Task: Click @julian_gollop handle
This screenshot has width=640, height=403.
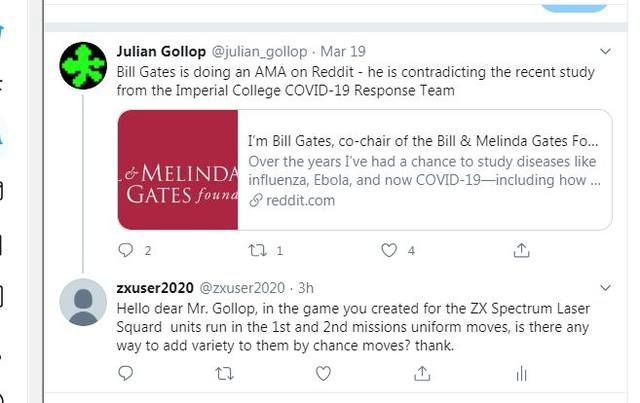Action: tap(255, 51)
